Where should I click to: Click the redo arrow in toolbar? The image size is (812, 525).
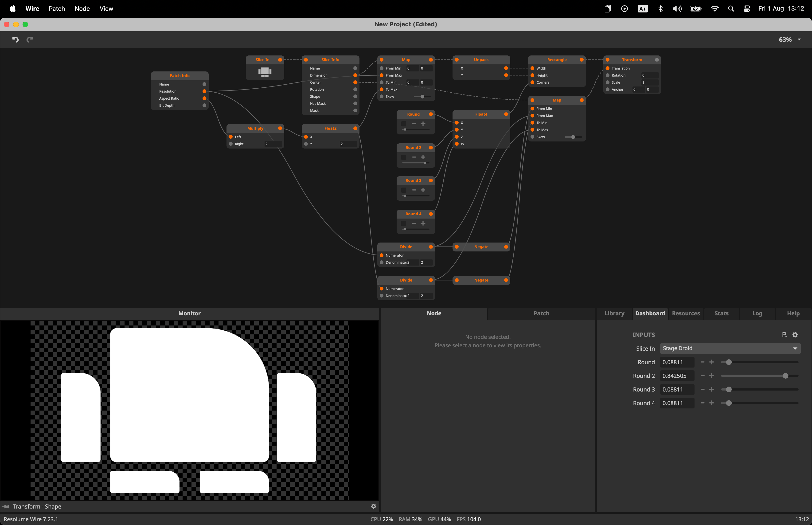pyautogui.click(x=30, y=39)
